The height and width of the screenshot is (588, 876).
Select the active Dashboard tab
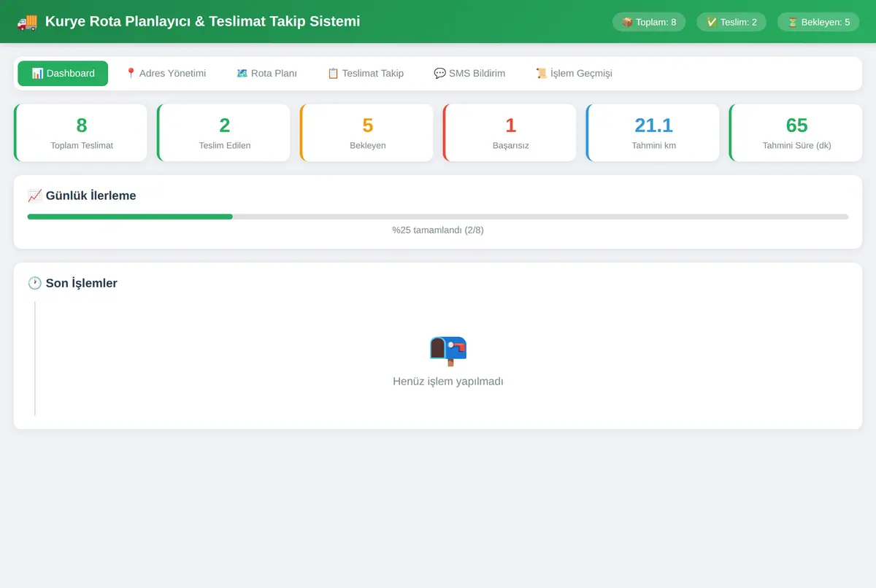(x=63, y=73)
